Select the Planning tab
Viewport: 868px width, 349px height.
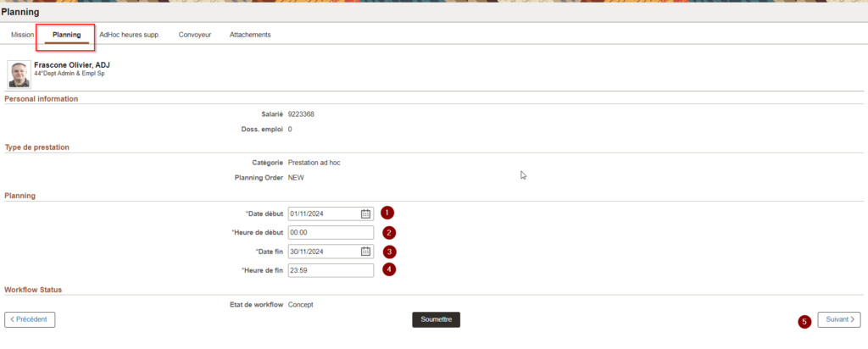tap(66, 35)
